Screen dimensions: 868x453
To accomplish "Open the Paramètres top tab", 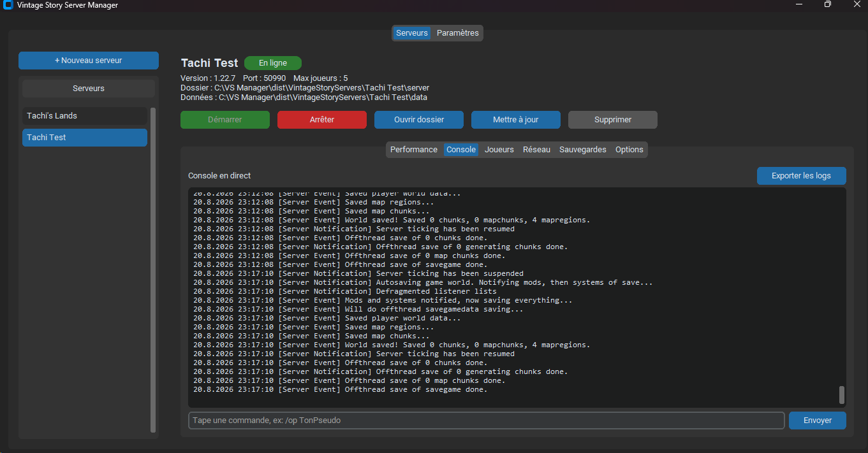I will pos(457,33).
